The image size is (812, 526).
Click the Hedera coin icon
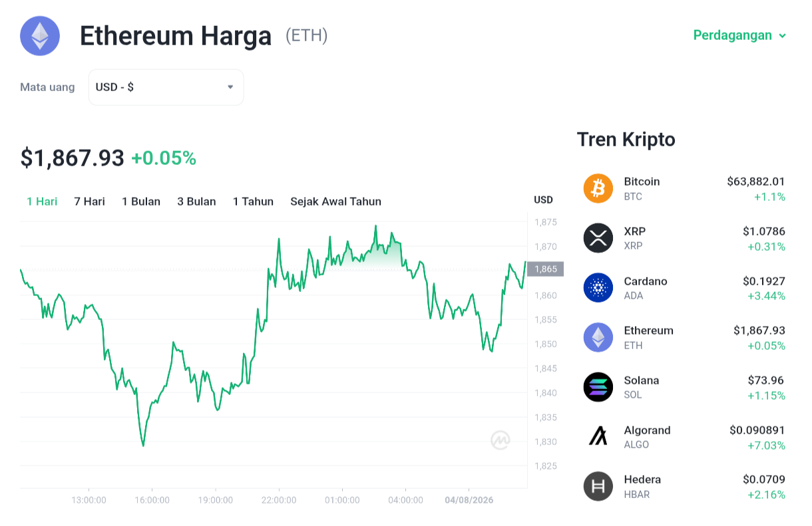click(598, 486)
